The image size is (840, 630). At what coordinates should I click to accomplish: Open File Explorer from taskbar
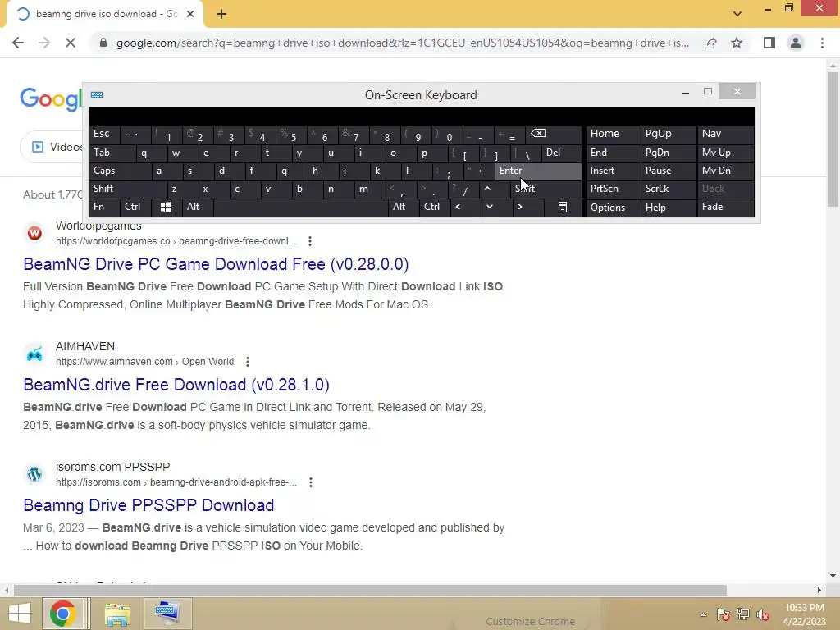(x=117, y=614)
